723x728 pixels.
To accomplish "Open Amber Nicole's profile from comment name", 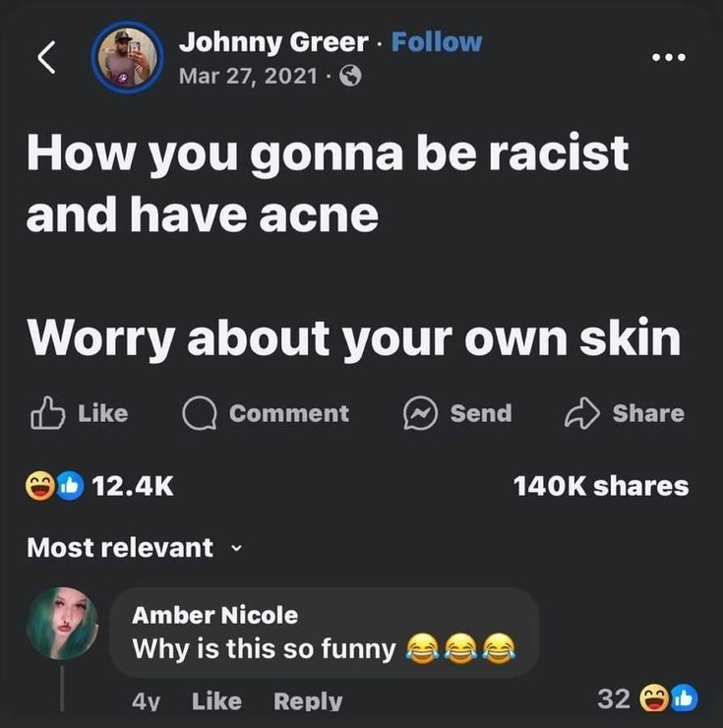I will click(215, 616).
